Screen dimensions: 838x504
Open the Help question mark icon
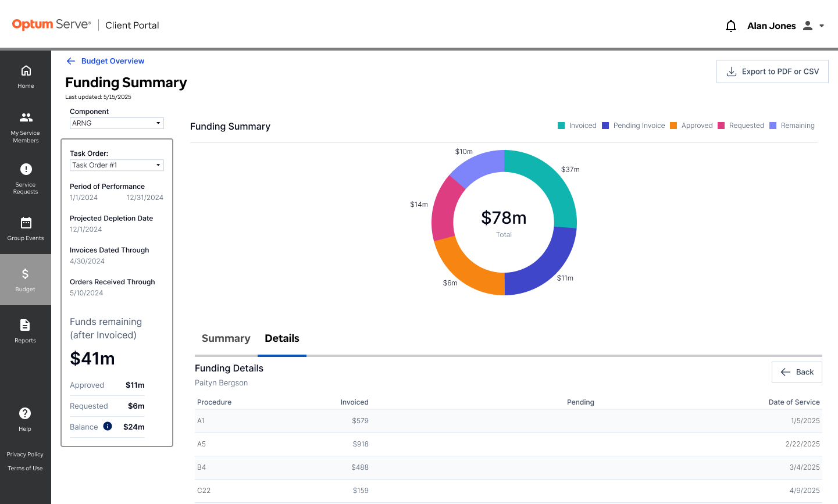pos(25,413)
